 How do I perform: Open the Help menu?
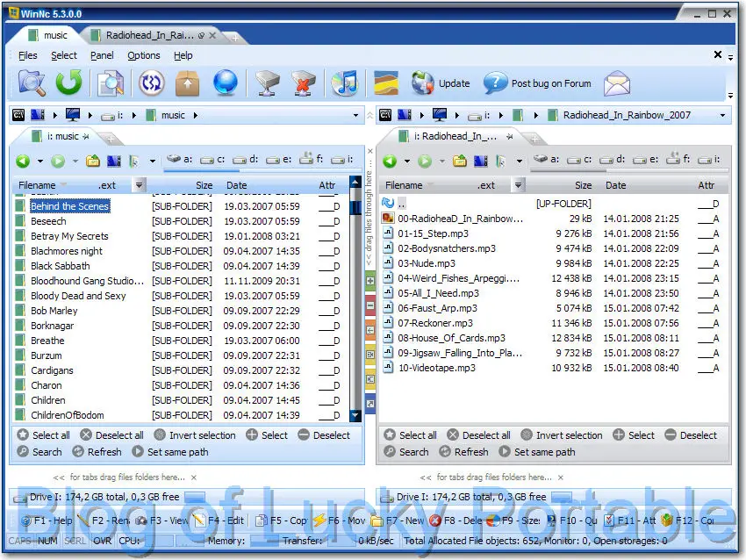click(x=183, y=55)
